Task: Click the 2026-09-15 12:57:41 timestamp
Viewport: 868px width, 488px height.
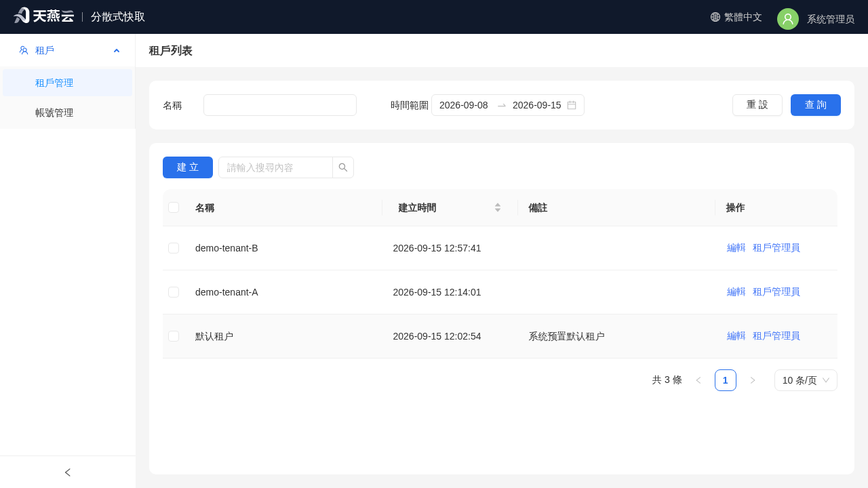Action: (x=437, y=248)
